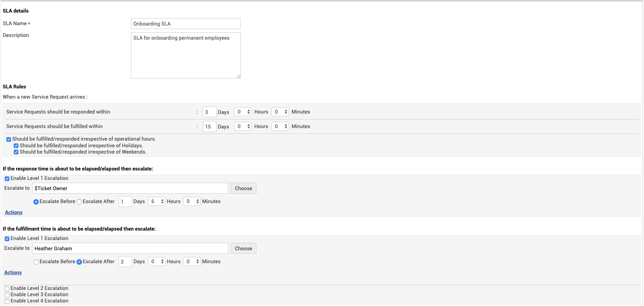Open Actions under response escalation
The width and height of the screenshot is (644, 306).
coord(13,212)
